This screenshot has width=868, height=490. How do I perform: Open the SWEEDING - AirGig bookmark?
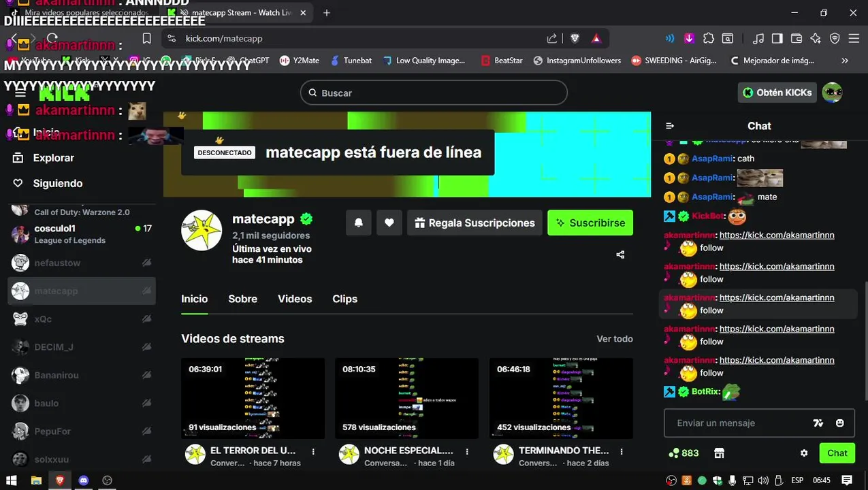point(674,61)
